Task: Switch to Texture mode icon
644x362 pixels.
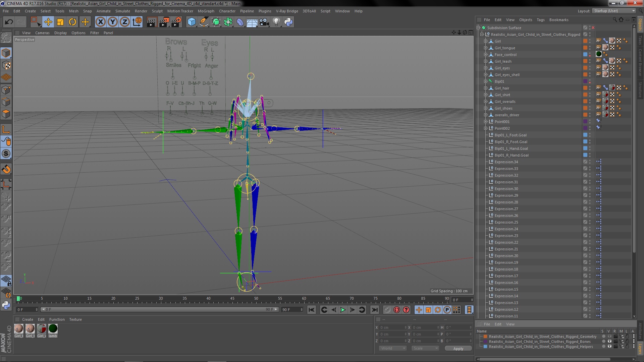Action: pos(6,65)
